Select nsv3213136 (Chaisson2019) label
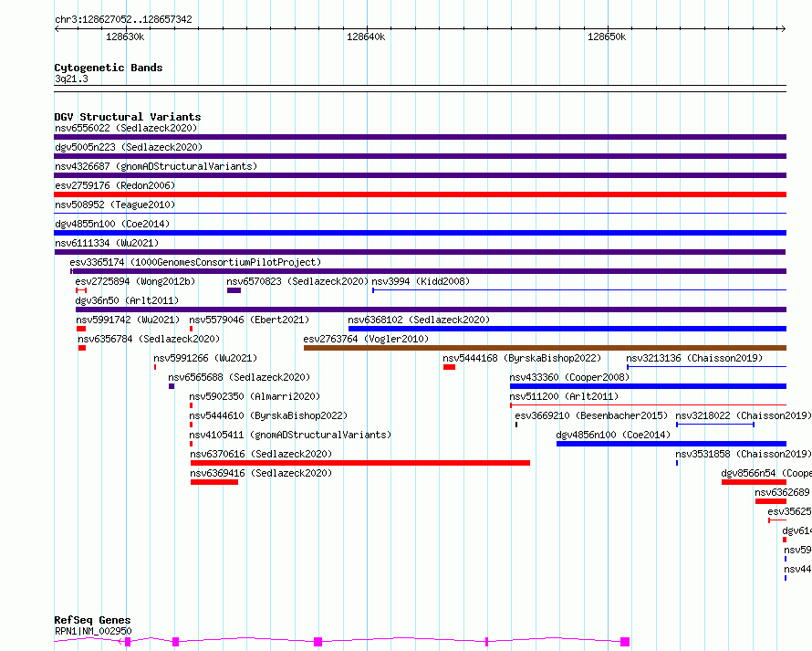This screenshot has width=812, height=651. pyautogui.click(x=694, y=358)
